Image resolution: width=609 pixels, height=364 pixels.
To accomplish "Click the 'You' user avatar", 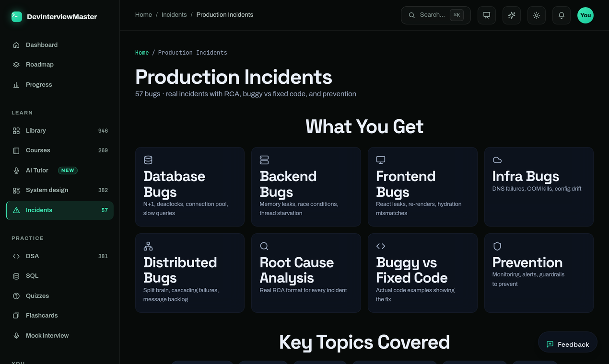I will 586,15.
